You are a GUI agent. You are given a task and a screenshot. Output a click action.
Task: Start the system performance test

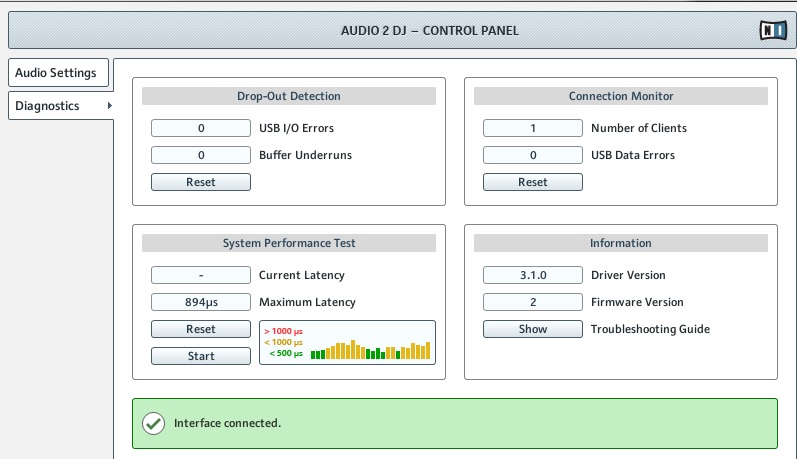click(x=200, y=356)
